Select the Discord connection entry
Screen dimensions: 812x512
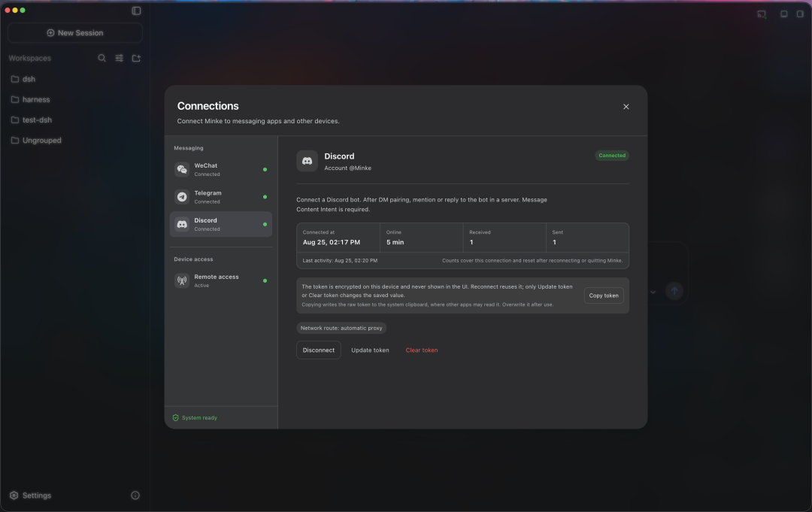pos(221,224)
